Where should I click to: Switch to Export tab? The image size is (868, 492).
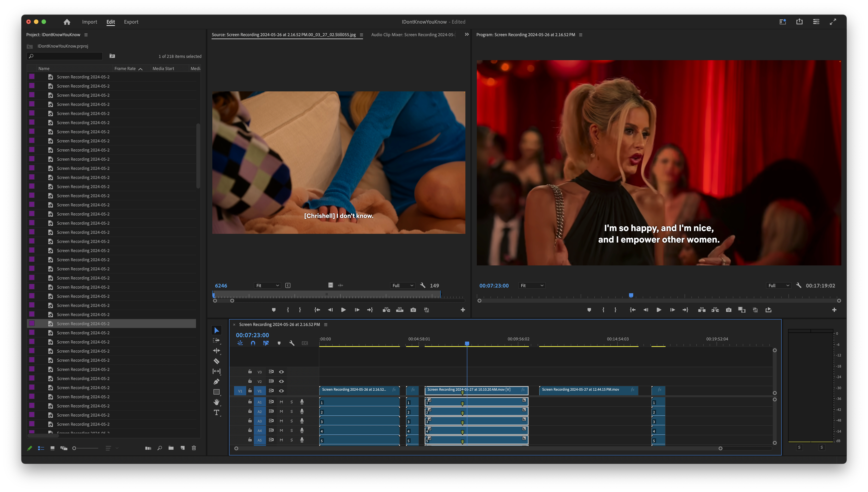tap(131, 22)
